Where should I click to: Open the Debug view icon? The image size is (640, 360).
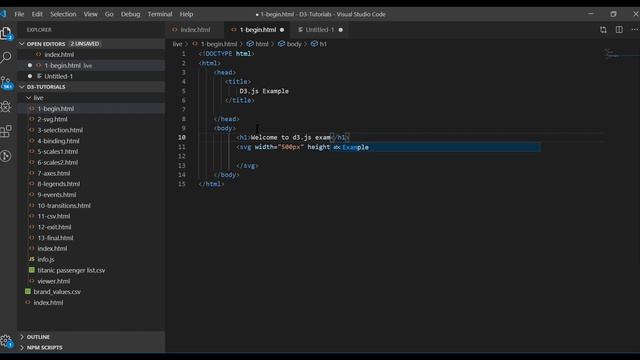(x=6, y=107)
